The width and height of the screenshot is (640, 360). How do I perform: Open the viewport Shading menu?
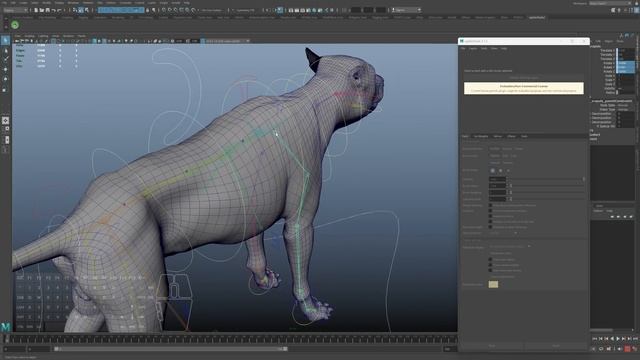click(29, 36)
